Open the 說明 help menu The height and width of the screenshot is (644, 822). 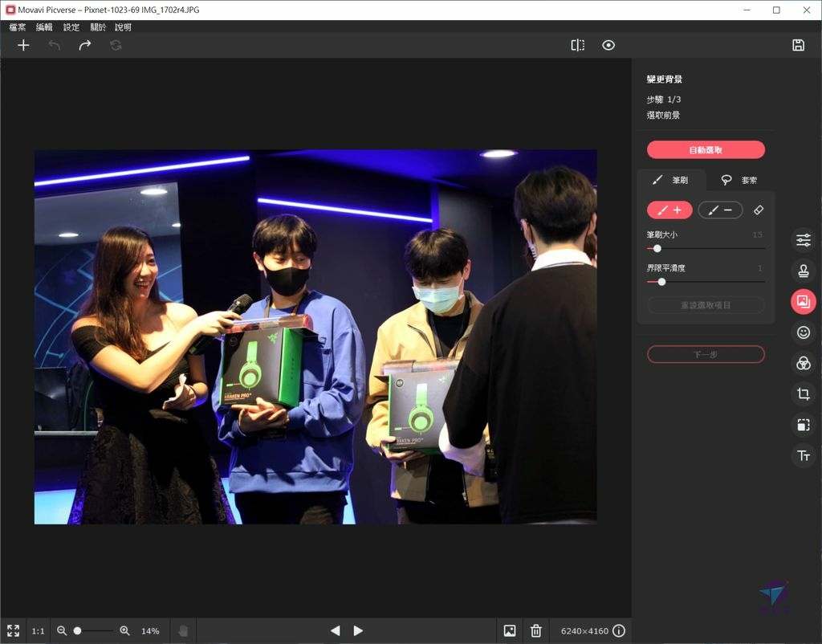click(x=123, y=27)
